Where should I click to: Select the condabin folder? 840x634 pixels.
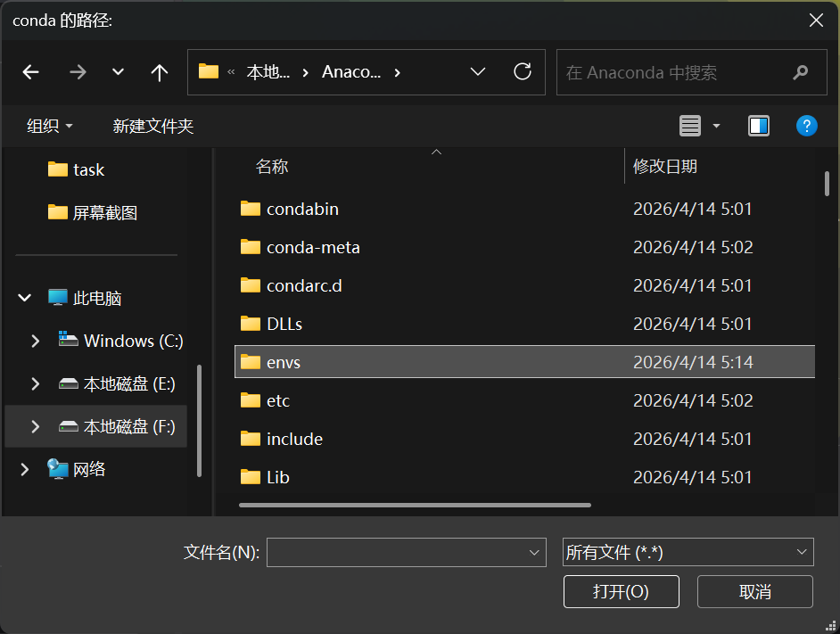point(302,209)
